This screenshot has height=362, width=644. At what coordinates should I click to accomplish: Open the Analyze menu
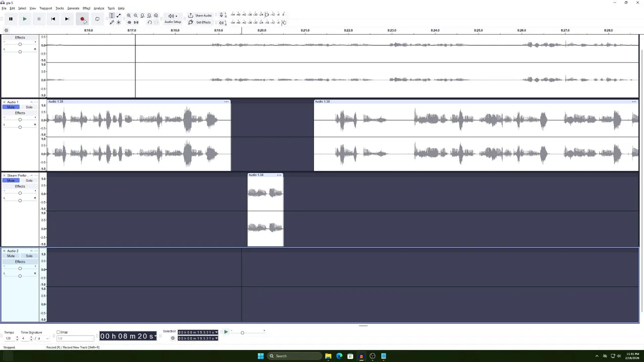pos(99,9)
